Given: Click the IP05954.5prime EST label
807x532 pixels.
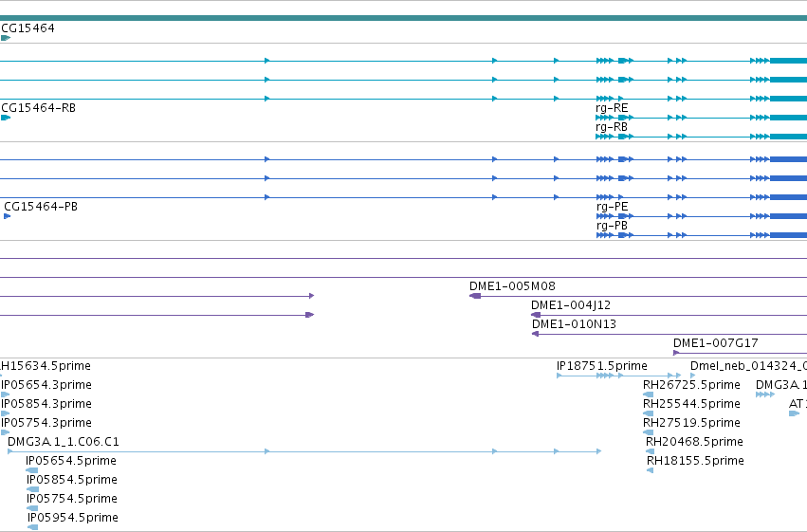Looking at the screenshot, I should (x=73, y=518).
